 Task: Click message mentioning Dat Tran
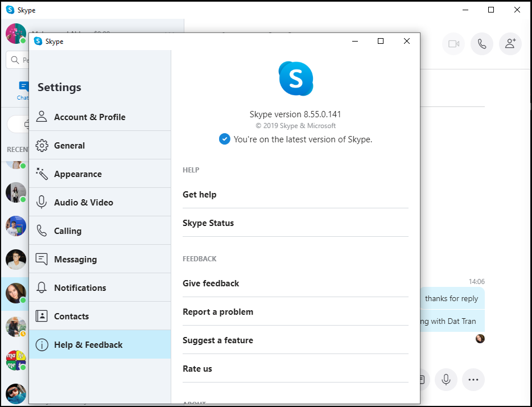pyautogui.click(x=452, y=321)
